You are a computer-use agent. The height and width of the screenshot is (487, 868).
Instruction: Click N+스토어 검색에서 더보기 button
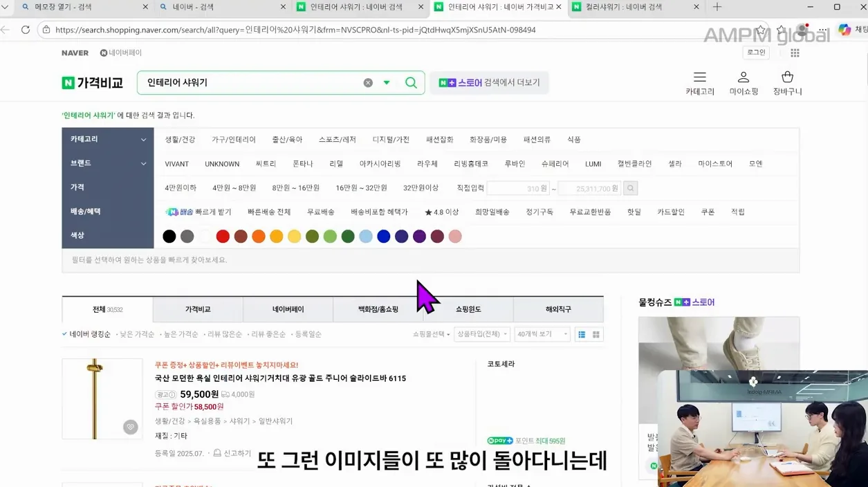(x=490, y=82)
